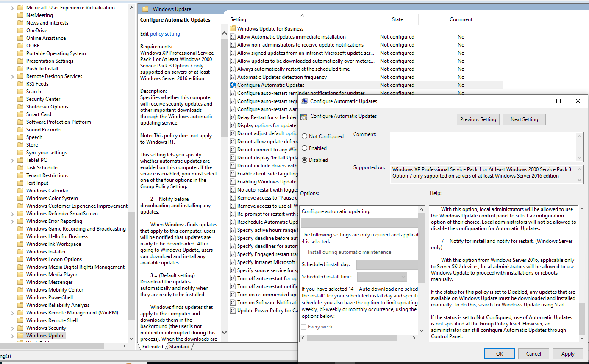Expand the Windows Defender SmartScreen node
This screenshot has height=364, width=589.
[12, 214]
